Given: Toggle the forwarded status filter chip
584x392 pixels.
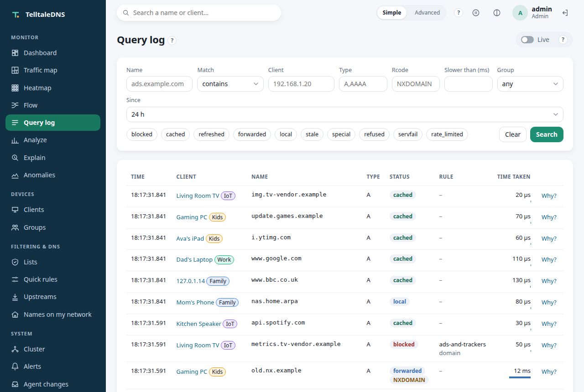Looking at the screenshot, I should tap(252, 134).
